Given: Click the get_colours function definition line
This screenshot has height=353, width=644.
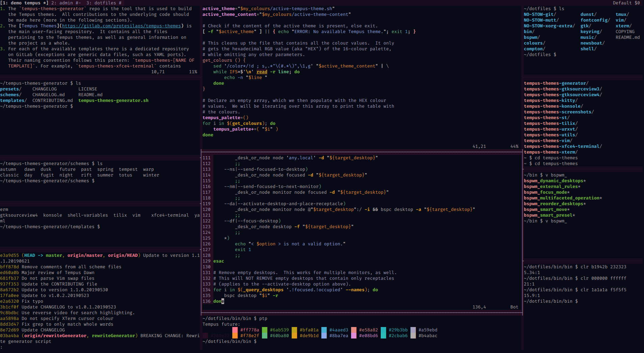Looking at the screenshot, I should pyautogui.click(x=224, y=60).
